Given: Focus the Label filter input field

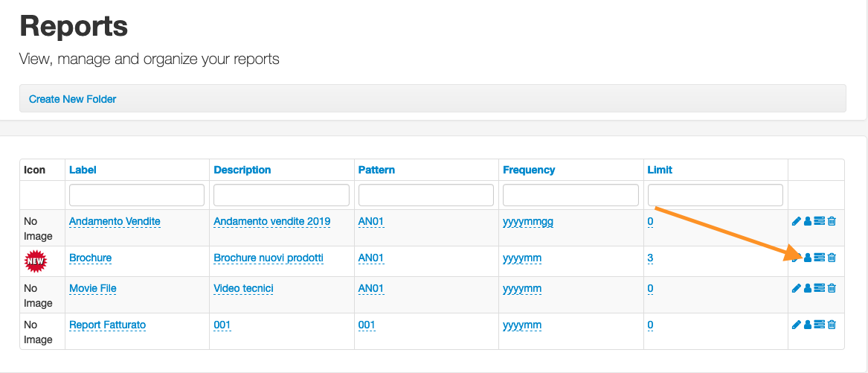Looking at the screenshot, I should pyautogui.click(x=137, y=195).
